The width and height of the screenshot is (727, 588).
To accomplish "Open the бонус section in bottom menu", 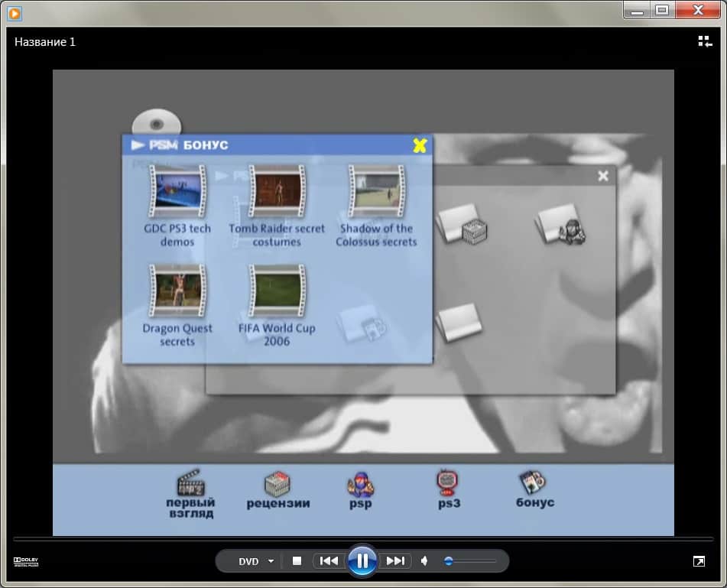I will coord(534,489).
